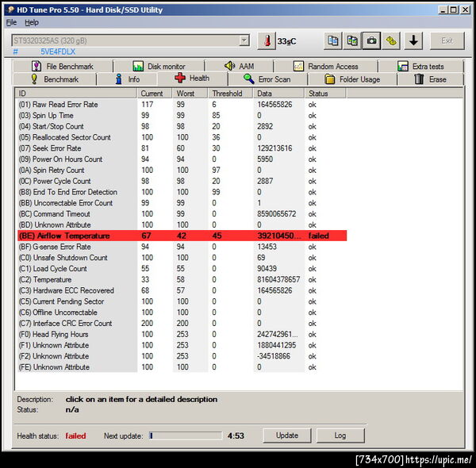Switch to Info tab
Screen dimensions: 476x468
point(127,79)
